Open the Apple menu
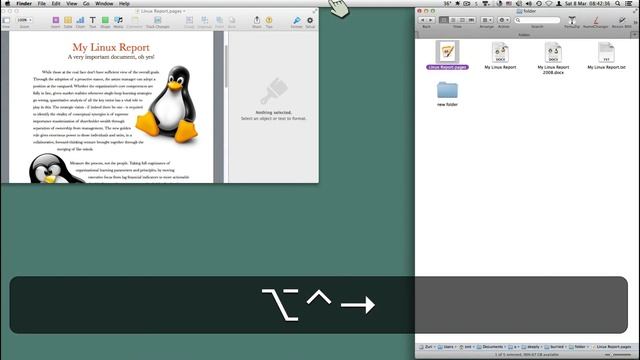640x360 pixels. pyautogui.click(x=7, y=3)
